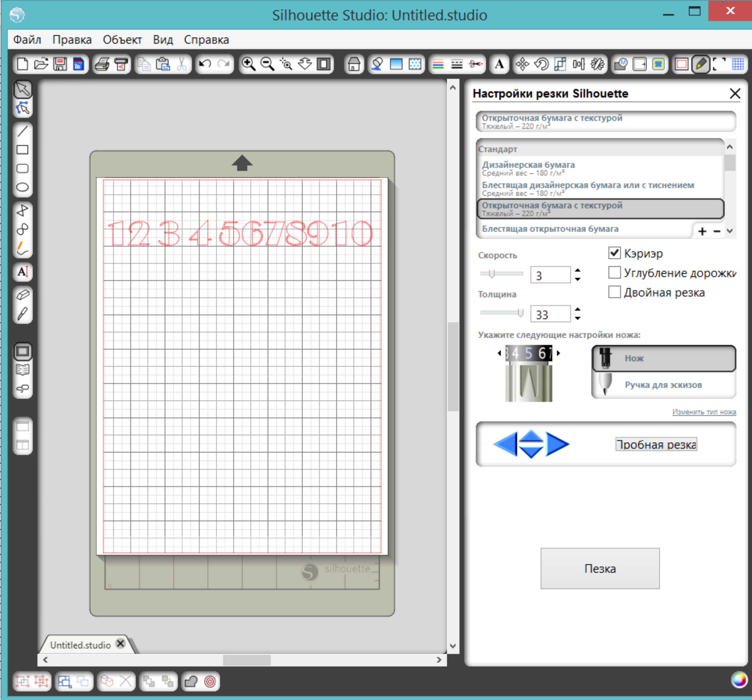The width and height of the screenshot is (752, 700).
Task: Increase Скорость value with up arrow
Action: click(x=578, y=271)
